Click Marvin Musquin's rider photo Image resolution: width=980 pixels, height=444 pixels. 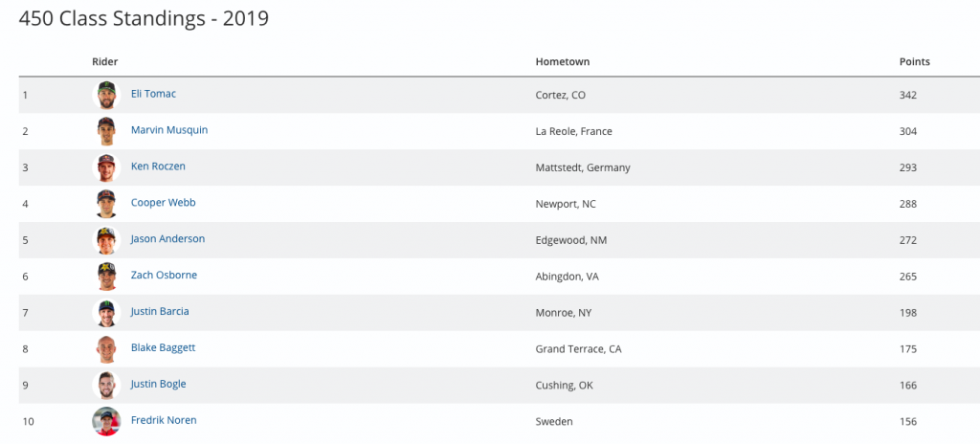(105, 131)
